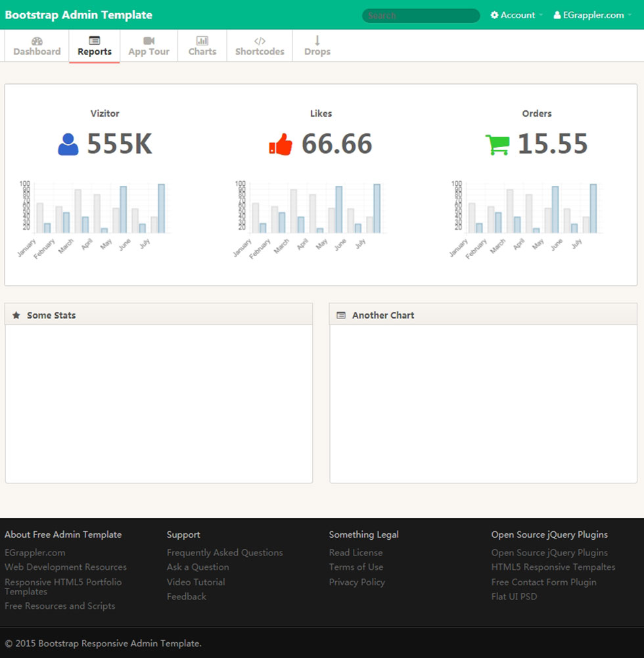Screen dimensions: 644x658
Task: Open the Terms of Use link
Action: click(356, 567)
